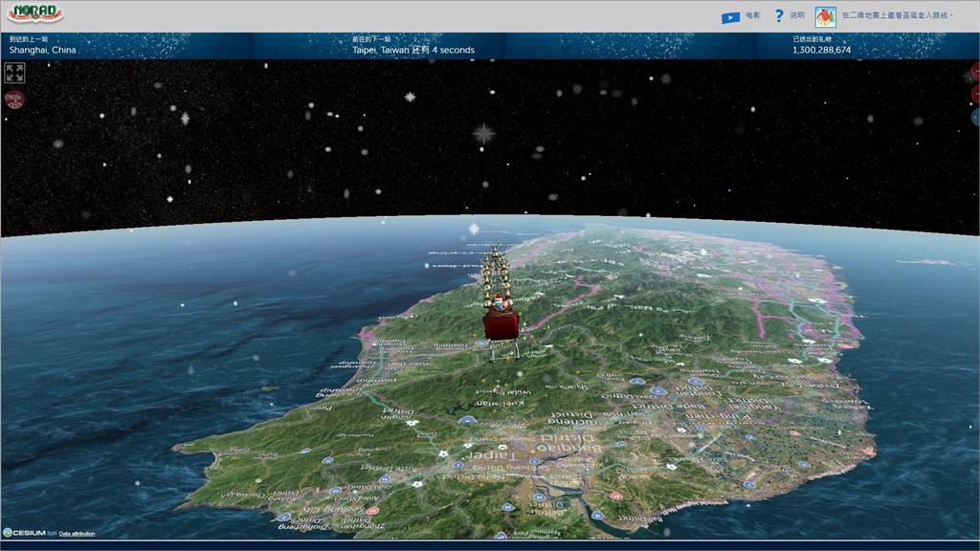
Task: Click the round red Santa camera button
Action: (x=14, y=99)
